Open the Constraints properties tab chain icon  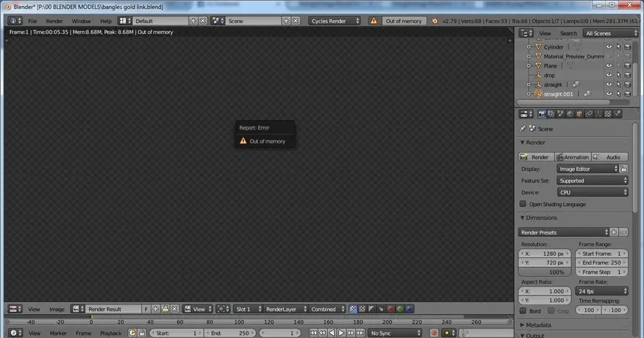coord(589,114)
